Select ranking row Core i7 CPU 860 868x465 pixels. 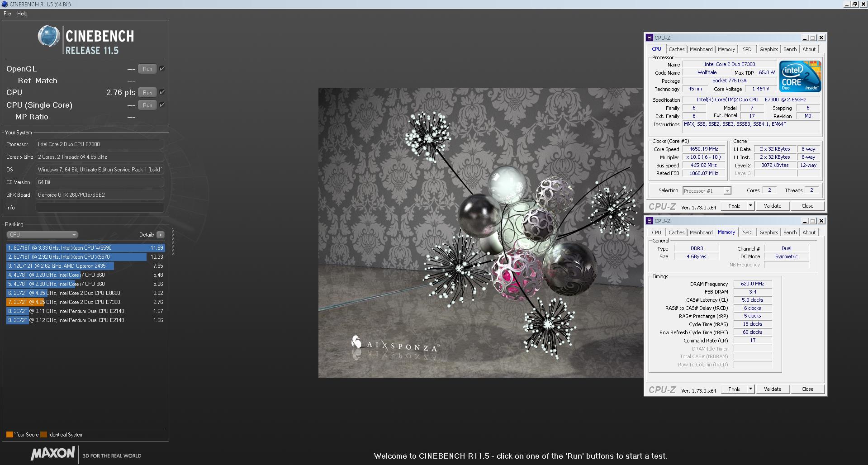pos(85,284)
